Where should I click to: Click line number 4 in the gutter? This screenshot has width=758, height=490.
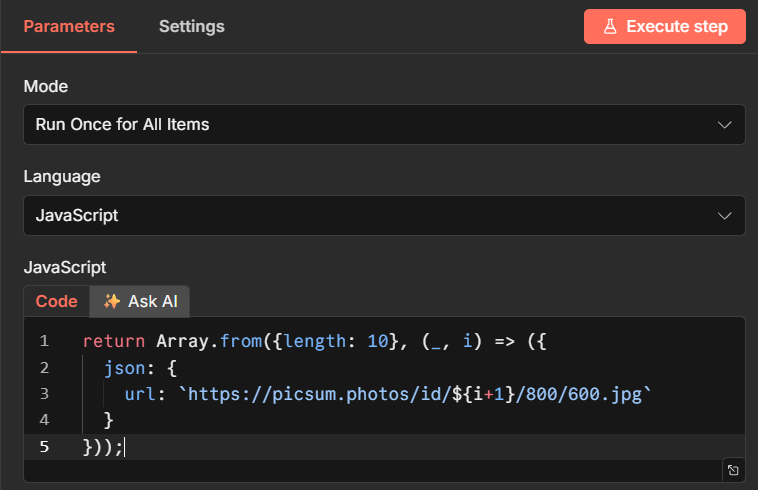(44, 420)
